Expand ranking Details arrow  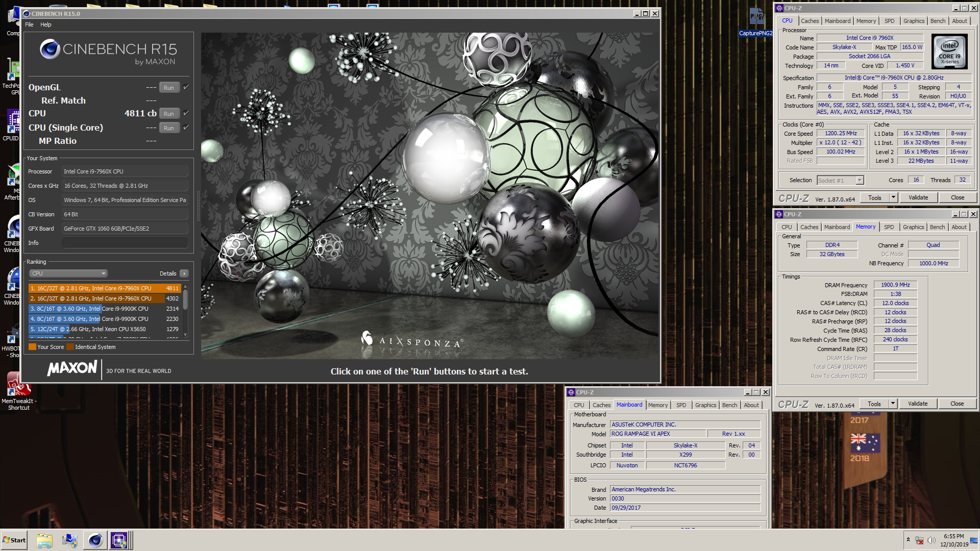(x=185, y=273)
